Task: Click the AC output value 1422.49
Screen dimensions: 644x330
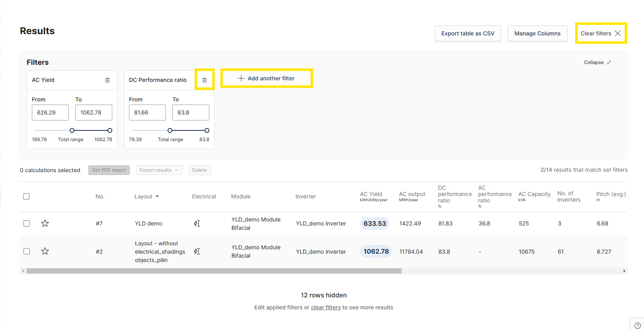Action: tap(410, 223)
